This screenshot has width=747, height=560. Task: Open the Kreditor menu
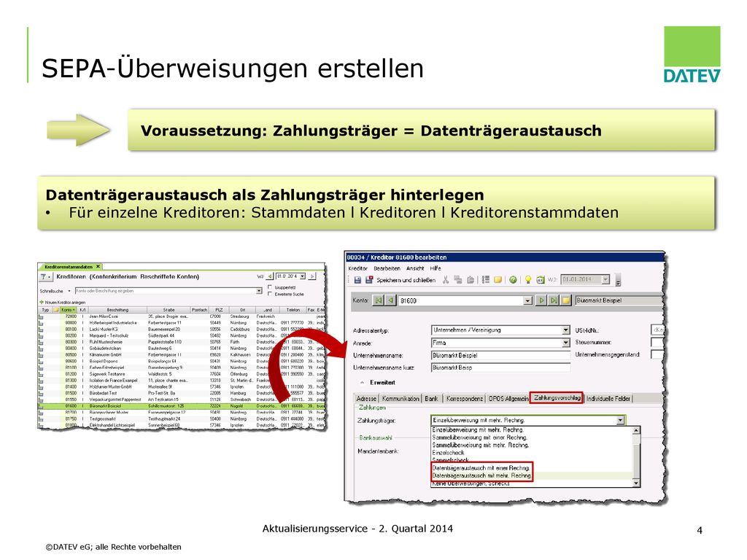[x=357, y=268]
